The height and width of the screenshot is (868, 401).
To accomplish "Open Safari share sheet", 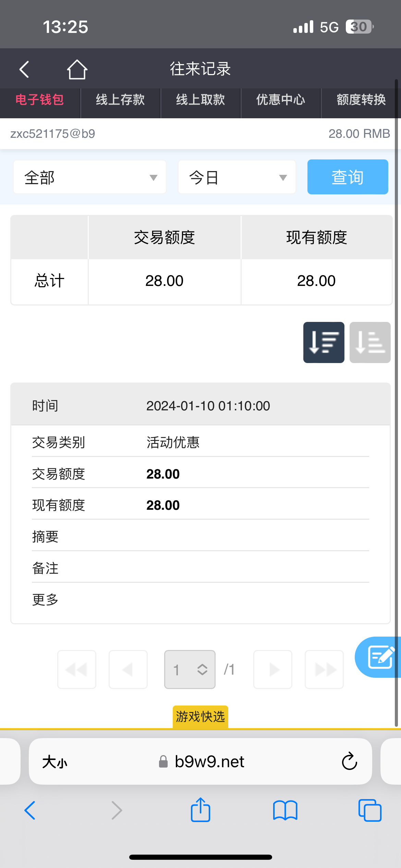I will 200,810.
